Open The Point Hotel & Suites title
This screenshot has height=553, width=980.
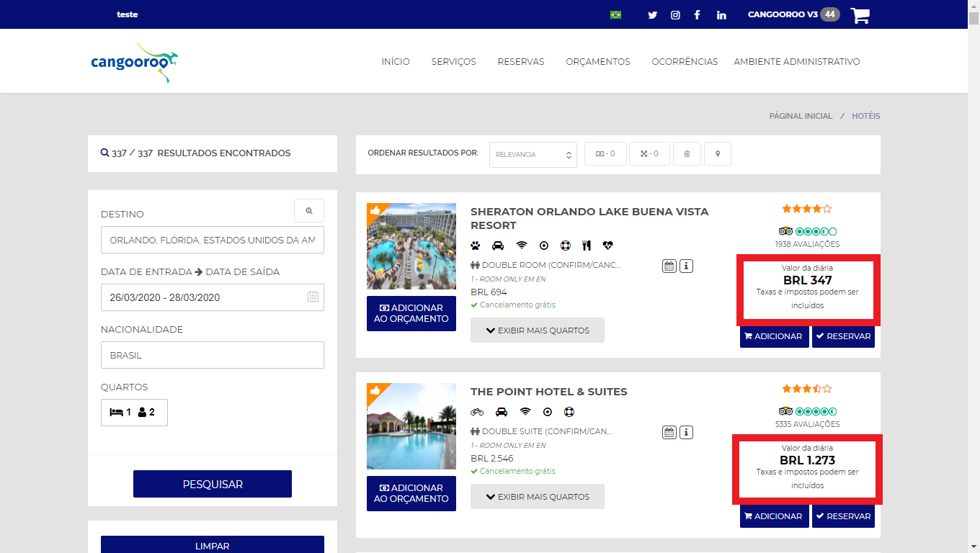point(549,392)
